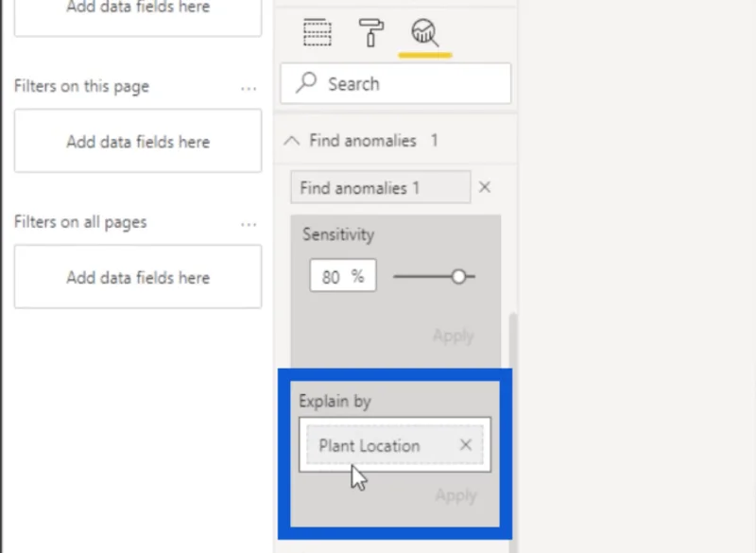Select the Analytics magnifier tab

tap(424, 33)
